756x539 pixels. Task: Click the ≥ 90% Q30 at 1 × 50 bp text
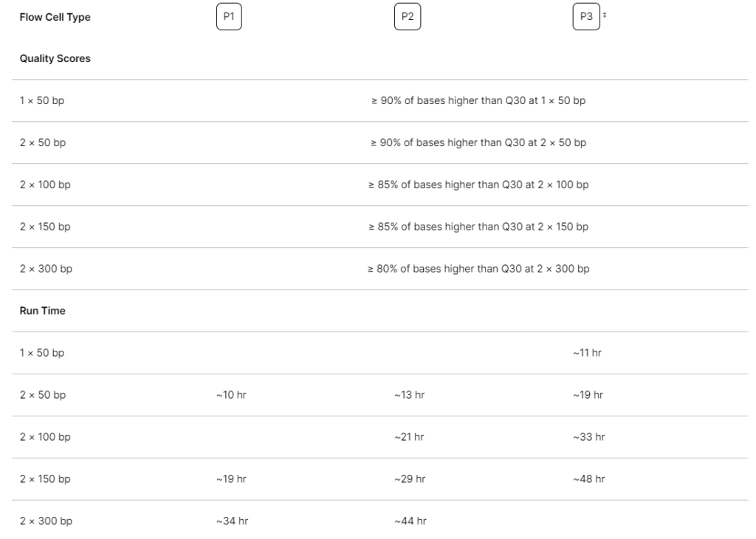(478, 100)
